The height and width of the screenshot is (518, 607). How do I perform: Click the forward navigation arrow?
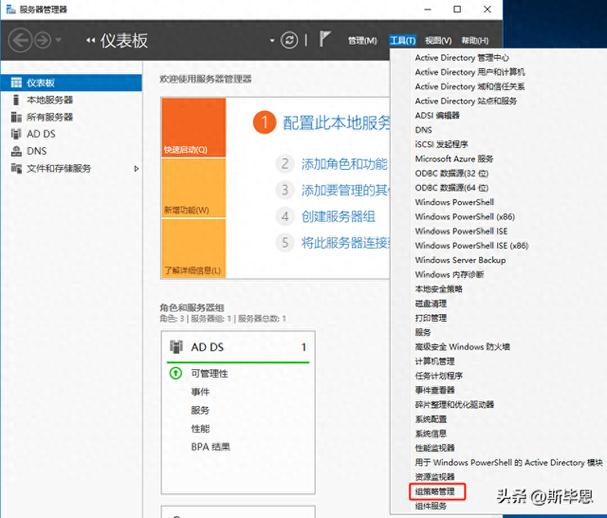coord(43,40)
